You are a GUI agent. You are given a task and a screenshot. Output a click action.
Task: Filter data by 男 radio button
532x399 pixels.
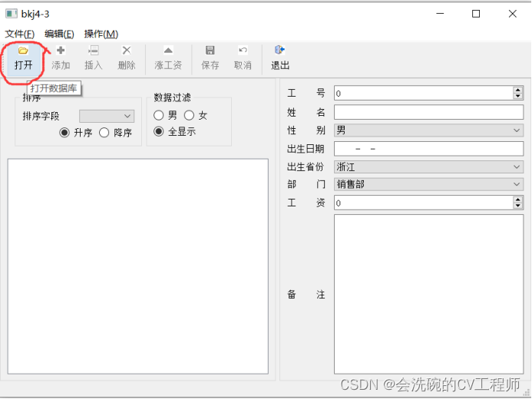[158, 115]
